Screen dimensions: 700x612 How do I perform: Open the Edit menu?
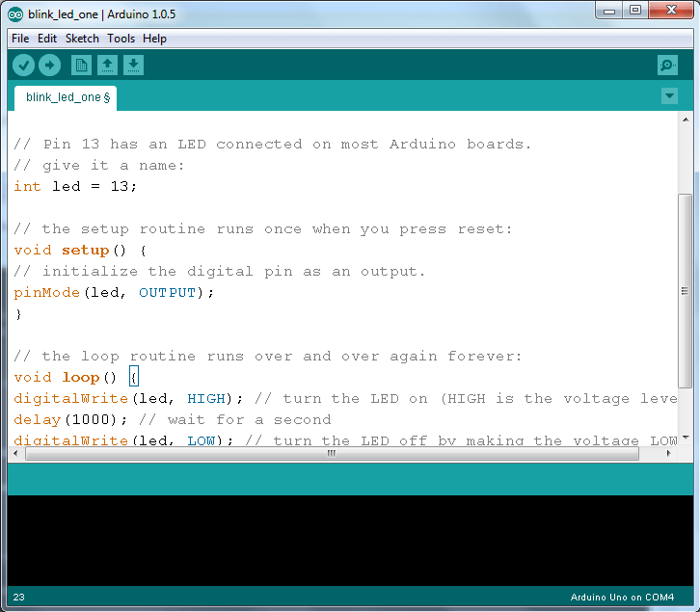(47, 39)
